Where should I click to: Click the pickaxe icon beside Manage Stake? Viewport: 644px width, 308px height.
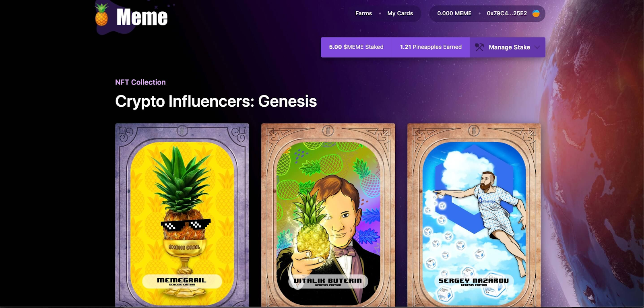coord(479,47)
